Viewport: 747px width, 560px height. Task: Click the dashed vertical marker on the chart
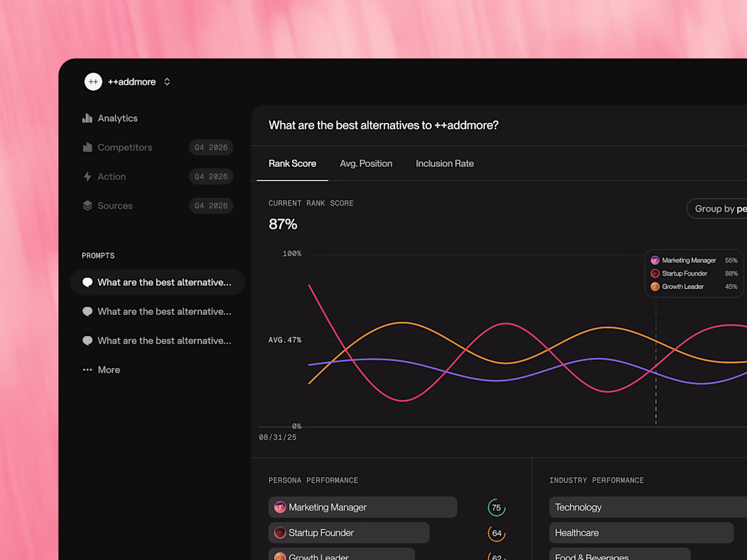[656, 362]
